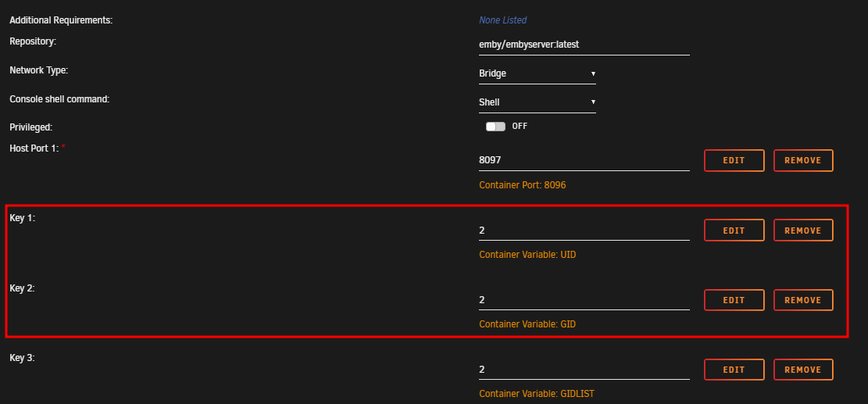
Task: Edit Key 2 GID variable
Action: point(734,300)
